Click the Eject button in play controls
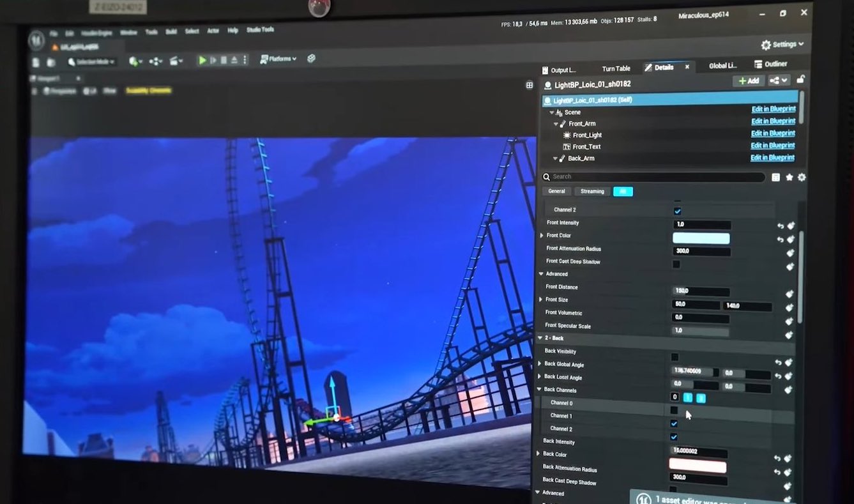The width and height of the screenshot is (854, 504). 234,60
